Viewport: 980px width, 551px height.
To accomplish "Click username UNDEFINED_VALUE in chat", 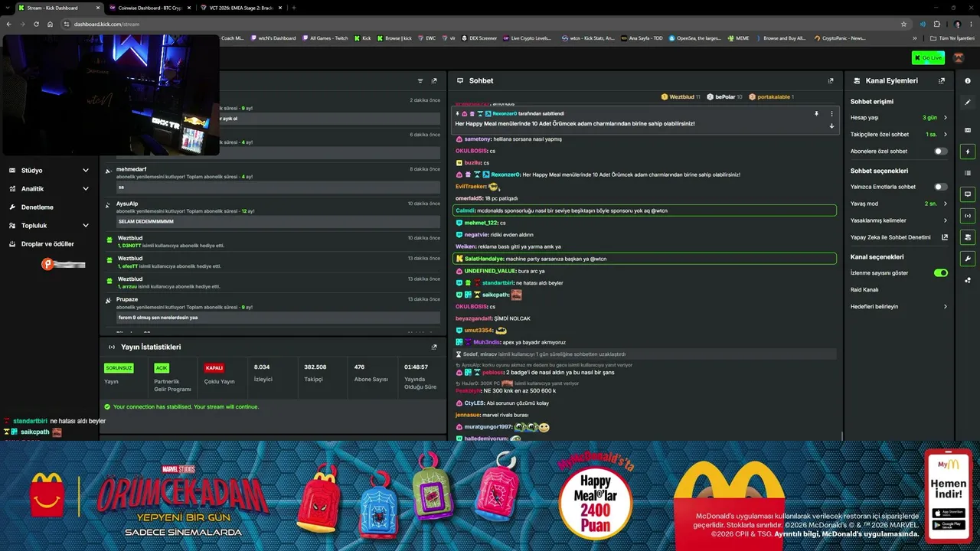I will tap(490, 271).
